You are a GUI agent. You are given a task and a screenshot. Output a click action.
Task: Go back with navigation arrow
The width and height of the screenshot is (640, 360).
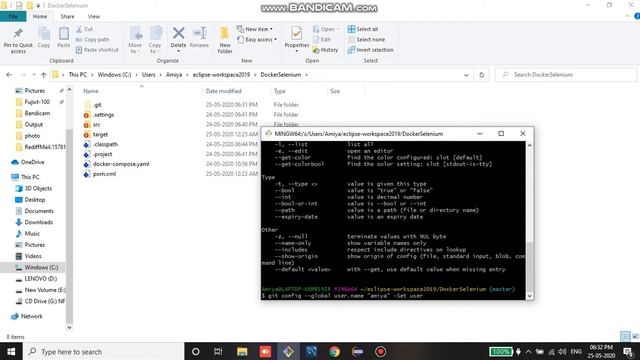click(9, 75)
